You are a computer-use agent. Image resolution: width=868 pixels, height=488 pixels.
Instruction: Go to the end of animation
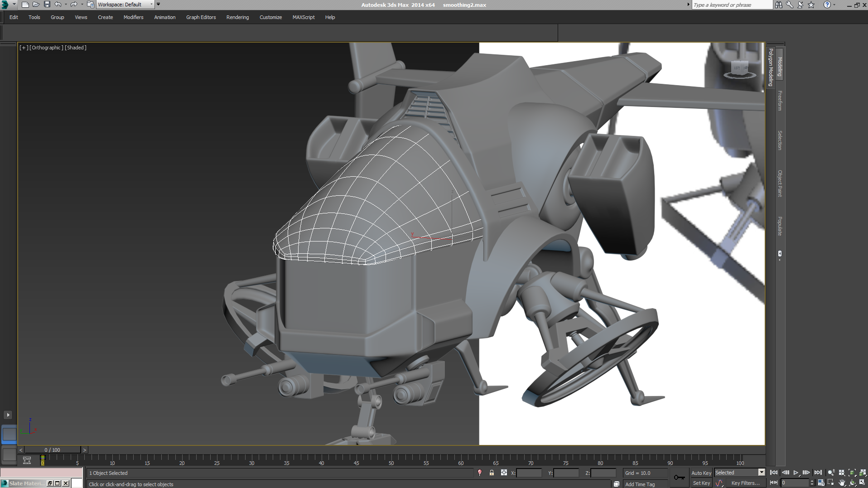pyautogui.click(x=818, y=473)
